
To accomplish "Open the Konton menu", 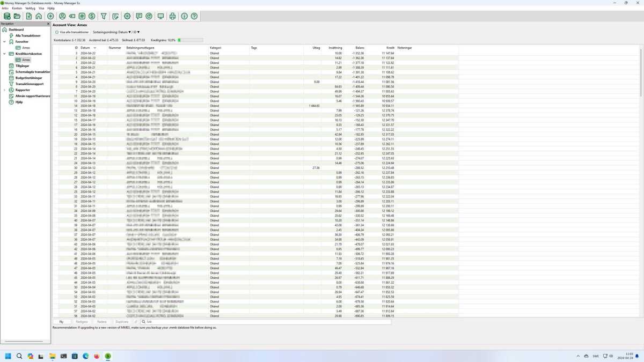I will pos(17,8).
